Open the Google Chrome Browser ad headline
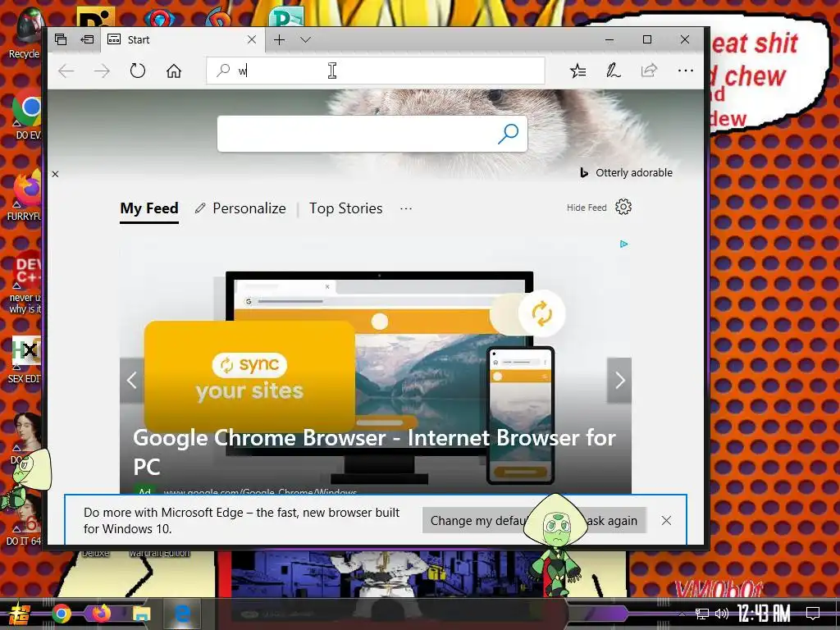Viewport: 840px width, 630px height. [374, 452]
